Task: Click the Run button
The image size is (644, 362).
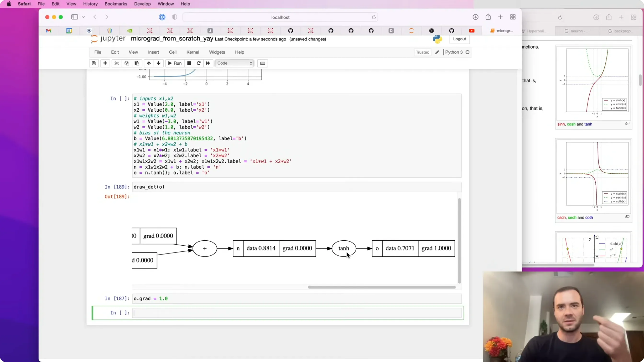Action: [x=175, y=63]
